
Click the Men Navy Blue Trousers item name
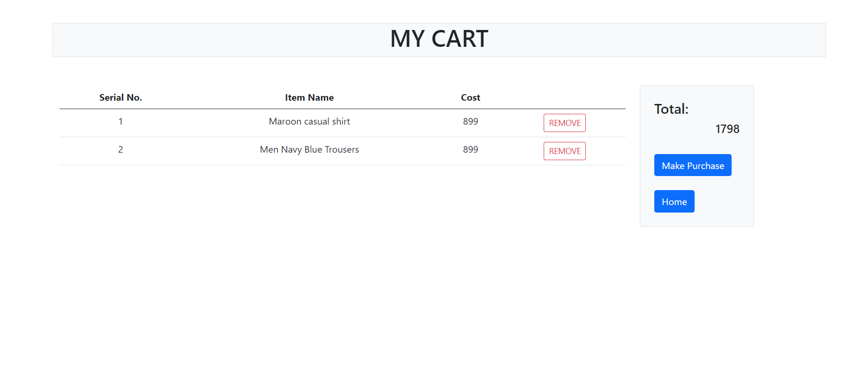pyautogui.click(x=309, y=149)
